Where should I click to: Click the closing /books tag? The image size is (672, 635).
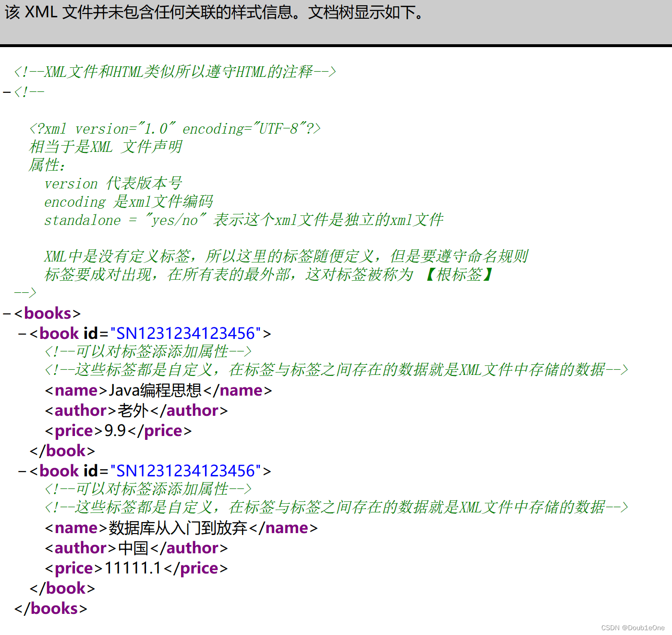click(51, 609)
